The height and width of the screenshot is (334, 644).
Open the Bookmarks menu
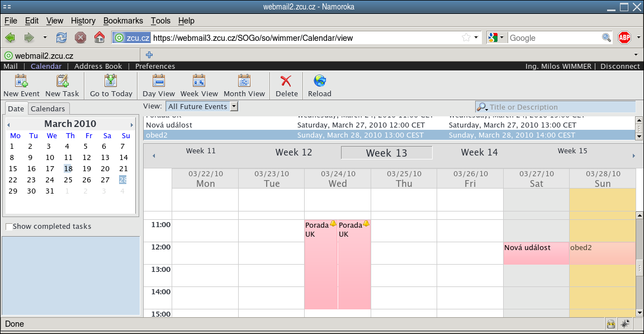coord(123,21)
